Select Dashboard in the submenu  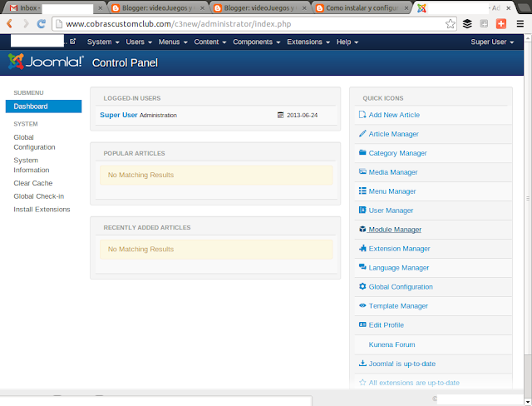(x=43, y=106)
